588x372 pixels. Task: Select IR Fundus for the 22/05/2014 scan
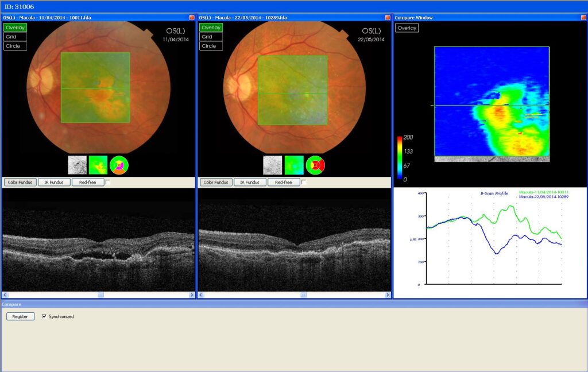[x=250, y=182]
